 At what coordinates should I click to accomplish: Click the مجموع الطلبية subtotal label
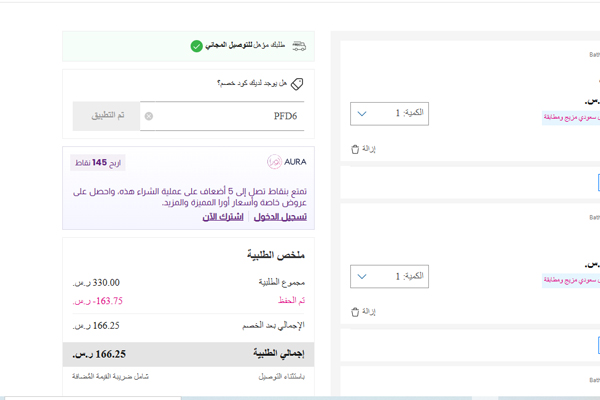point(282,282)
